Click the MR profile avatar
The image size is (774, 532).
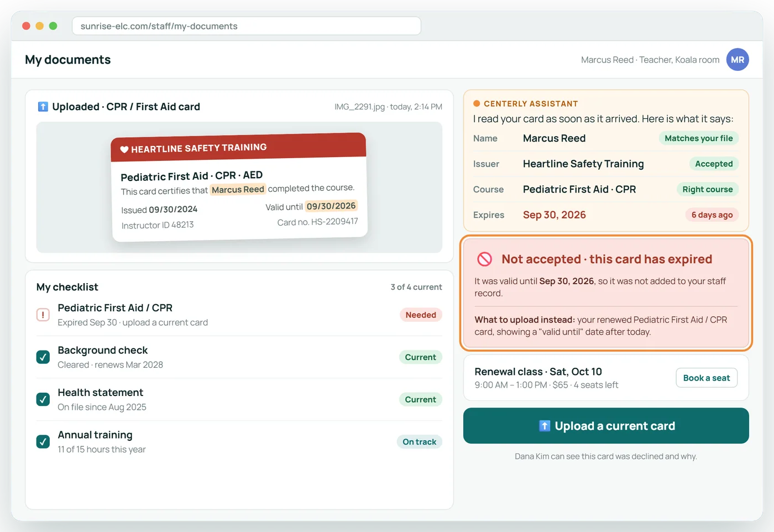coord(738,60)
